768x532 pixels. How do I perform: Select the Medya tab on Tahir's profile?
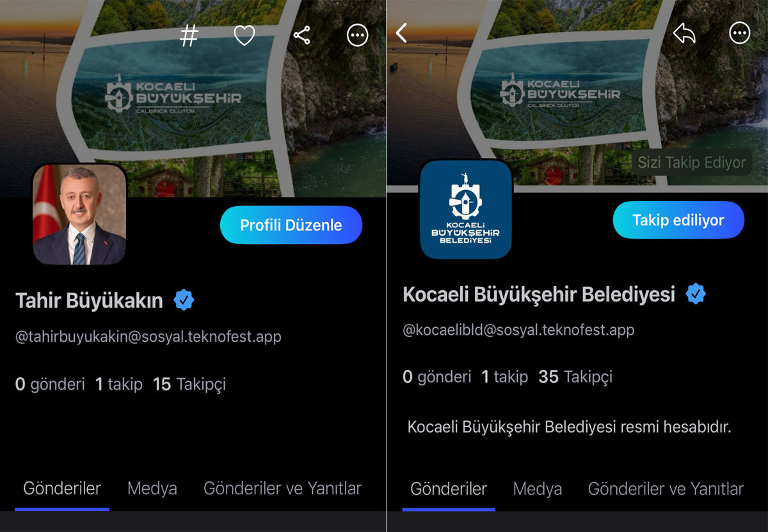click(152, 488)
